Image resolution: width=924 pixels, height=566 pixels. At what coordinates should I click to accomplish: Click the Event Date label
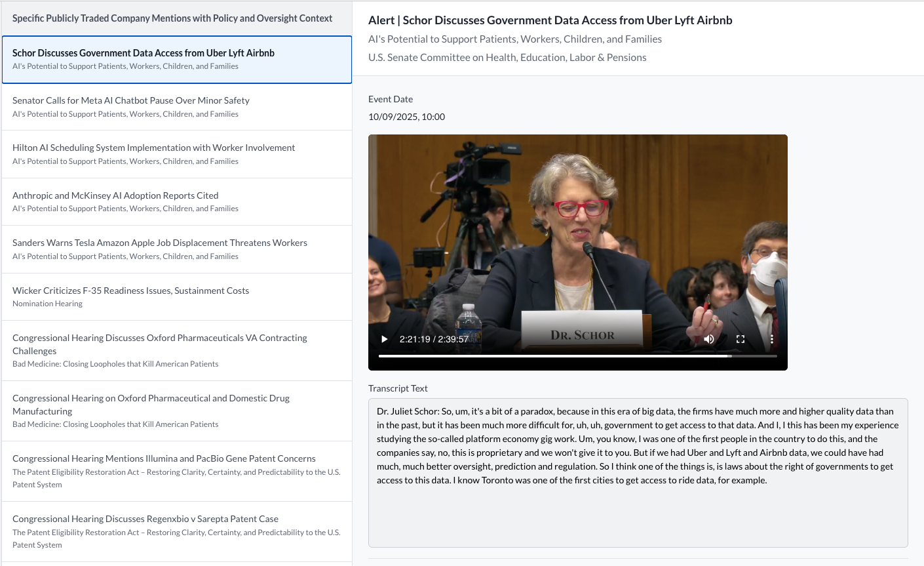(391, 99)
